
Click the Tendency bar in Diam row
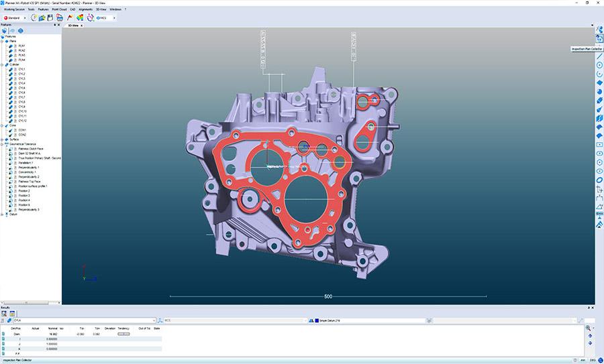click(123, 334)
